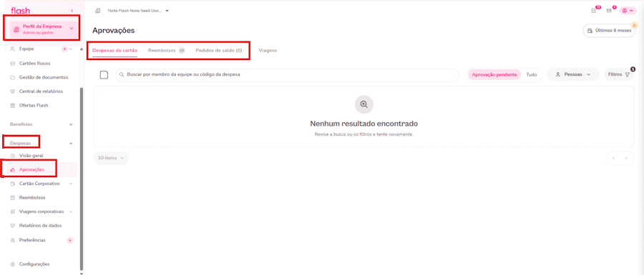644x278 pixels.
Task: Select the Tudo filter option
Action: click(x=532, y=74)
